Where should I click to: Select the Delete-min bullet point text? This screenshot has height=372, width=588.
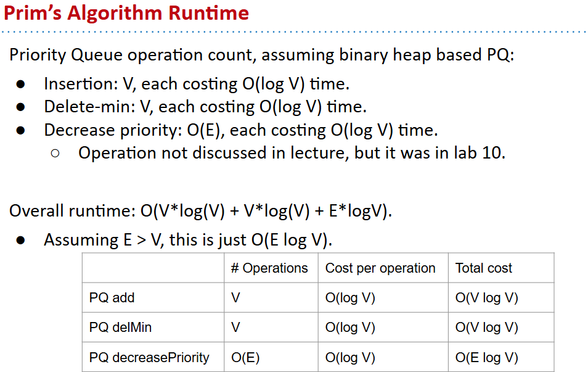coord(205,107)
